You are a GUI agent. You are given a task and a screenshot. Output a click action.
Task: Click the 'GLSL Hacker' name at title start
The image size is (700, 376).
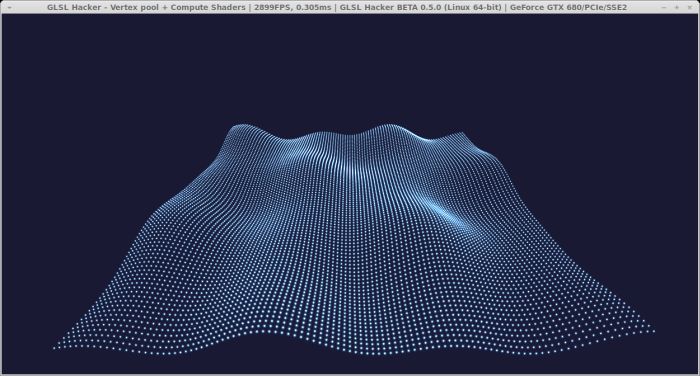click(74, 7)
